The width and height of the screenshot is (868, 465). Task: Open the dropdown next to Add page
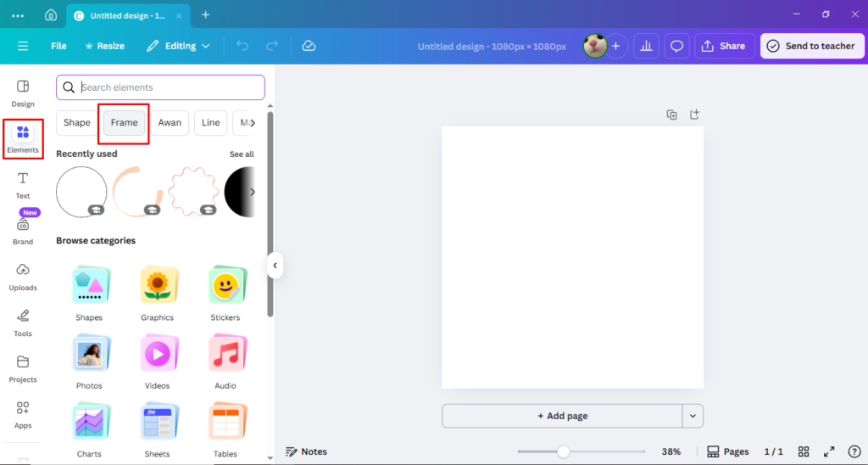click(693, 416)
